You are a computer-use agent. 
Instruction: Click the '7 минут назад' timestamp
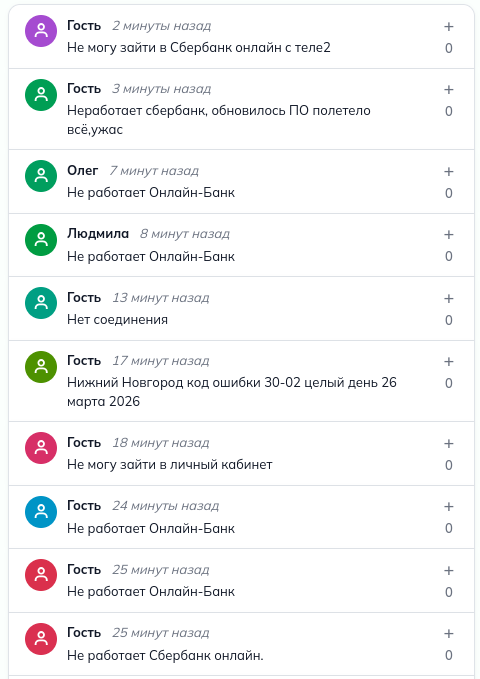[154, 171]
